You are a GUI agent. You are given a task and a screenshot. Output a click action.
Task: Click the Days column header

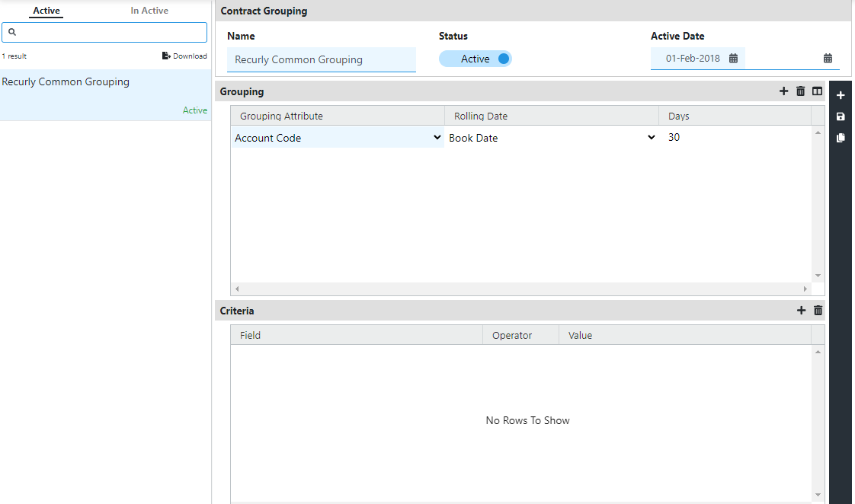click(735, 116)
